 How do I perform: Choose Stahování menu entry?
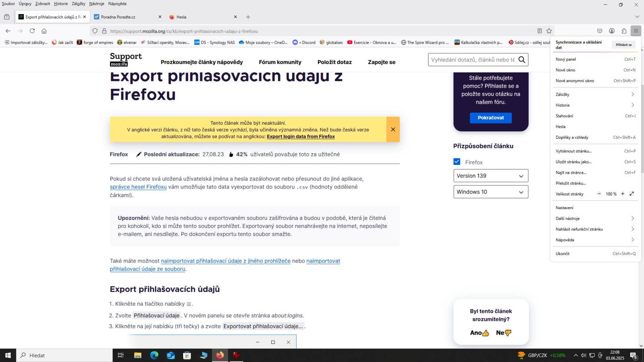coord(595,116)
